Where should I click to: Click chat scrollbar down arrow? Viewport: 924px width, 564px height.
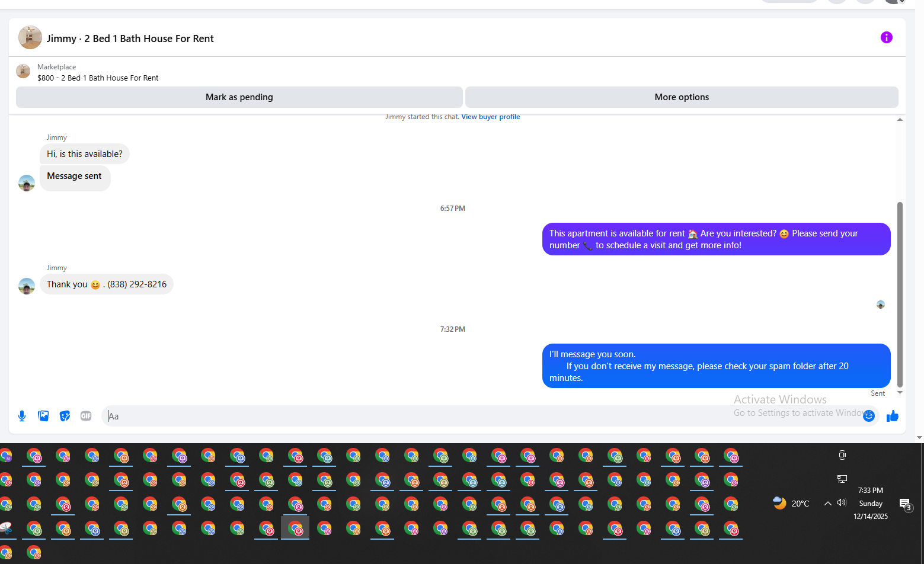[900, 392]
